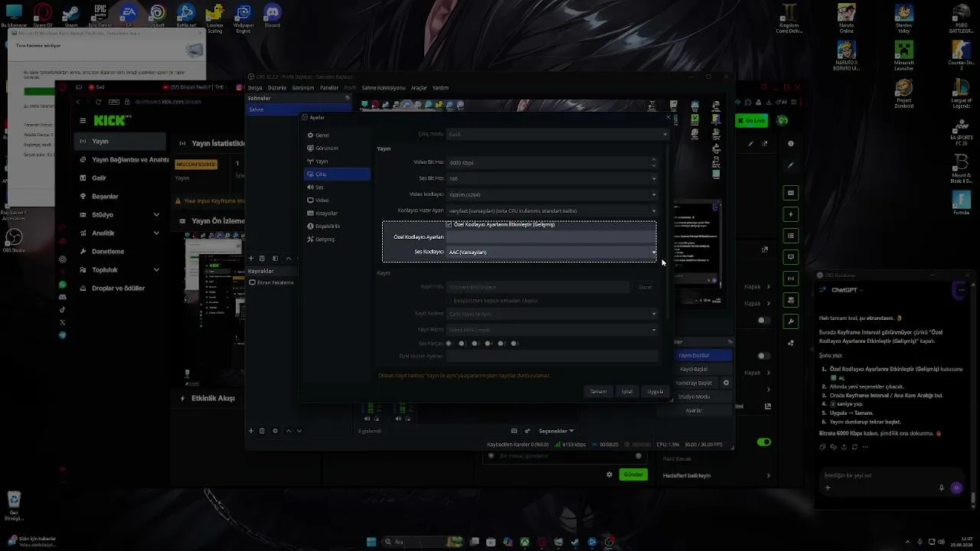
Task: Toggle Özel Kodlayıcı Ayarlarını Etkinleştir checkbox
Action: click(x=449, y=224)
